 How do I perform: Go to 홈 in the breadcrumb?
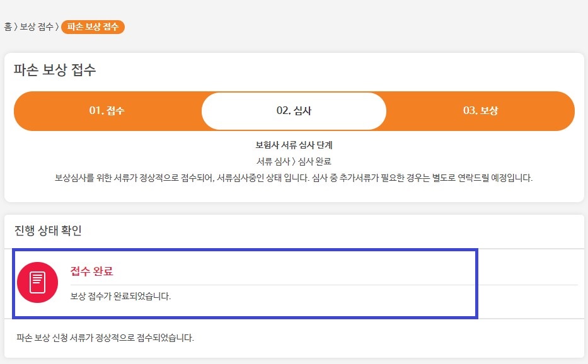pyautogui.click(x=8, y=26)
